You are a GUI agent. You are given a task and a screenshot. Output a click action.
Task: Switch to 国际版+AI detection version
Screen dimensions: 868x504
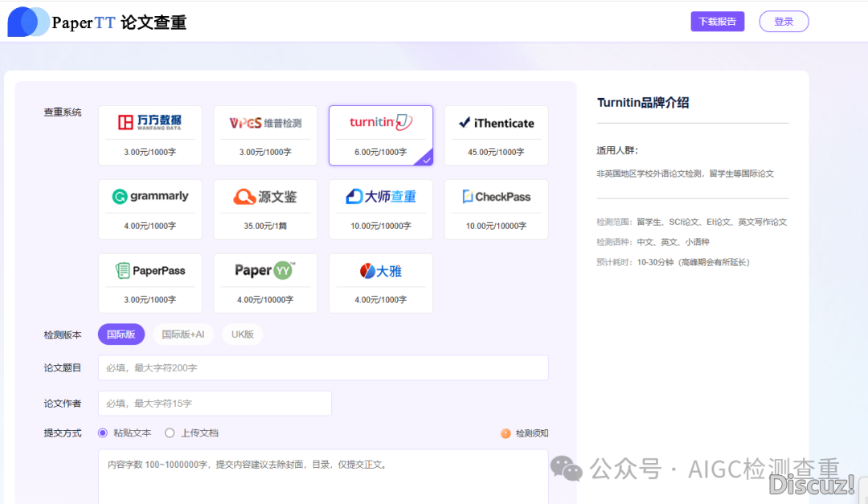(x=183, y=334)
